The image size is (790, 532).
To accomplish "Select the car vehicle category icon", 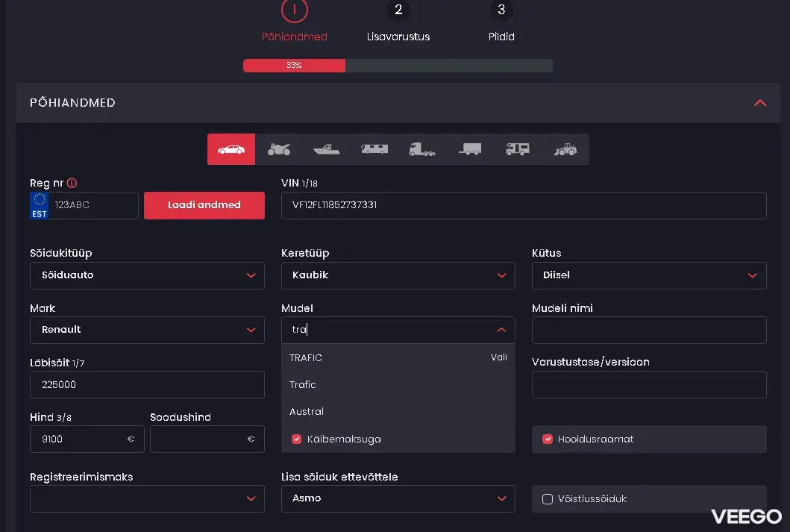I will tap(231, 149).
